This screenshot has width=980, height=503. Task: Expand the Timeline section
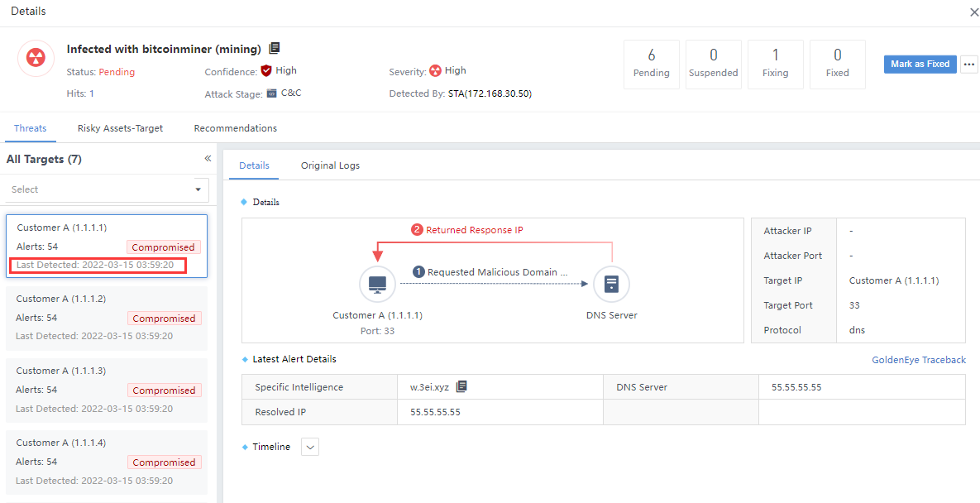[310, 447]
